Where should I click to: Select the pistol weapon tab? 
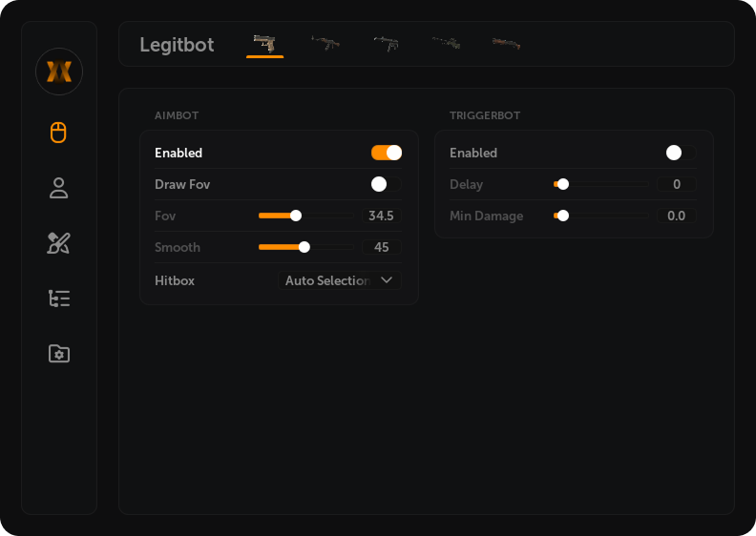pyautogui.click(x=264, y=43)
